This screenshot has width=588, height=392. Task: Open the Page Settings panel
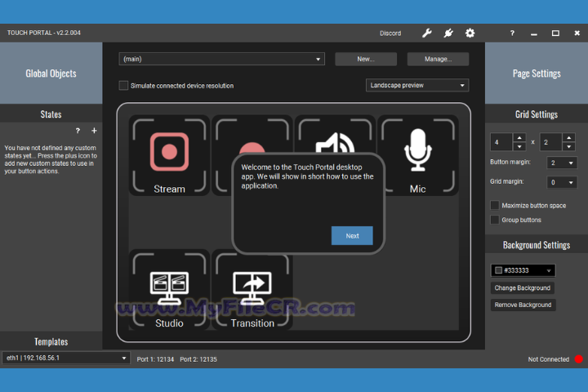(x=537, y=73)
